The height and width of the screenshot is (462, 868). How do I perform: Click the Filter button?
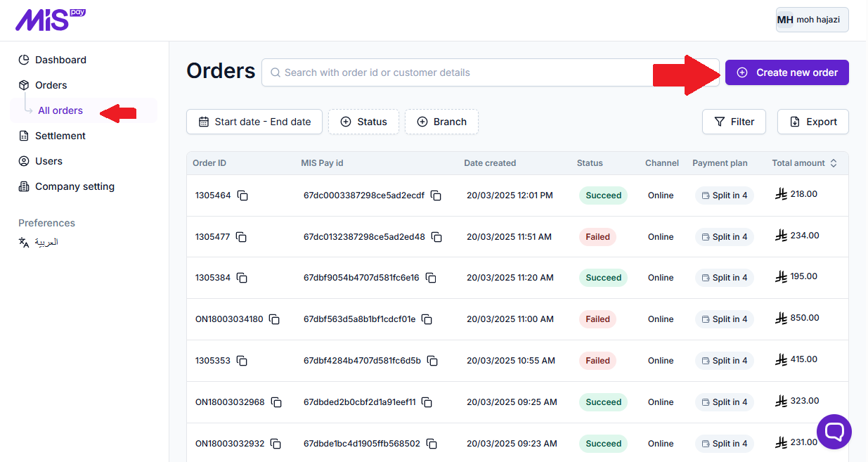734,122
